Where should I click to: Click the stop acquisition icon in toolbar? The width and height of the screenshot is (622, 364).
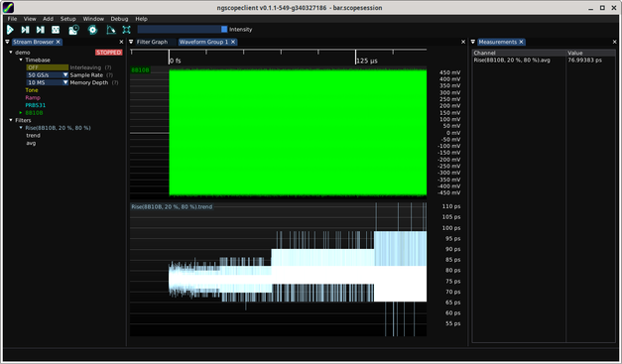(56, 30)
